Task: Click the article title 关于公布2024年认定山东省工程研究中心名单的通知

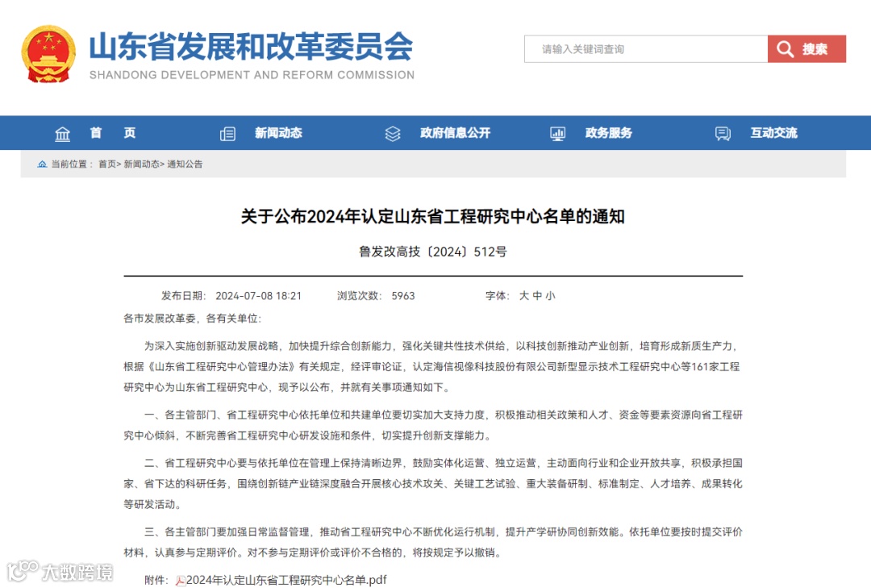Action: coord(433,216)
